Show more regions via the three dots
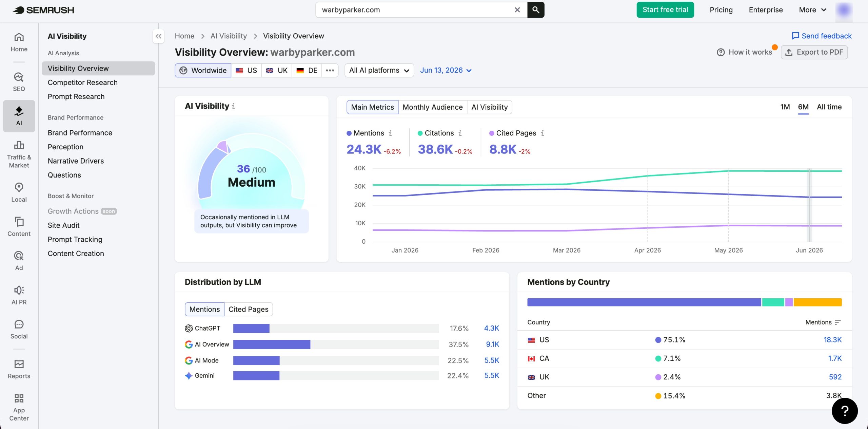 (330, 70)
